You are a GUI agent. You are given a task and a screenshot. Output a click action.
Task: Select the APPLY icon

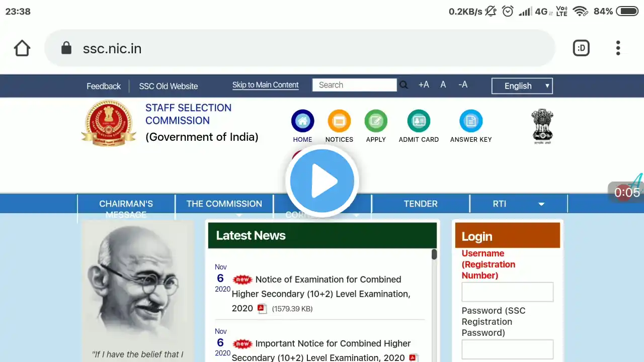coord(376,121)
